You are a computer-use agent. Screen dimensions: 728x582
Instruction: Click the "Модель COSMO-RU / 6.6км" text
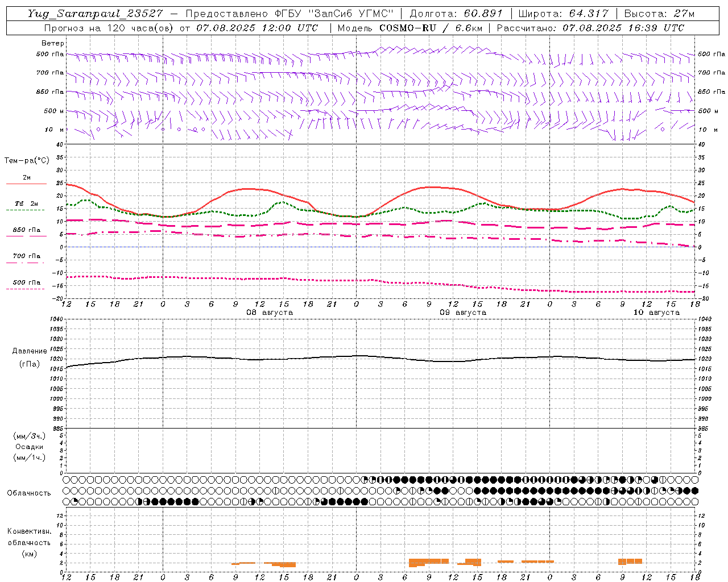tap(410, 28)
